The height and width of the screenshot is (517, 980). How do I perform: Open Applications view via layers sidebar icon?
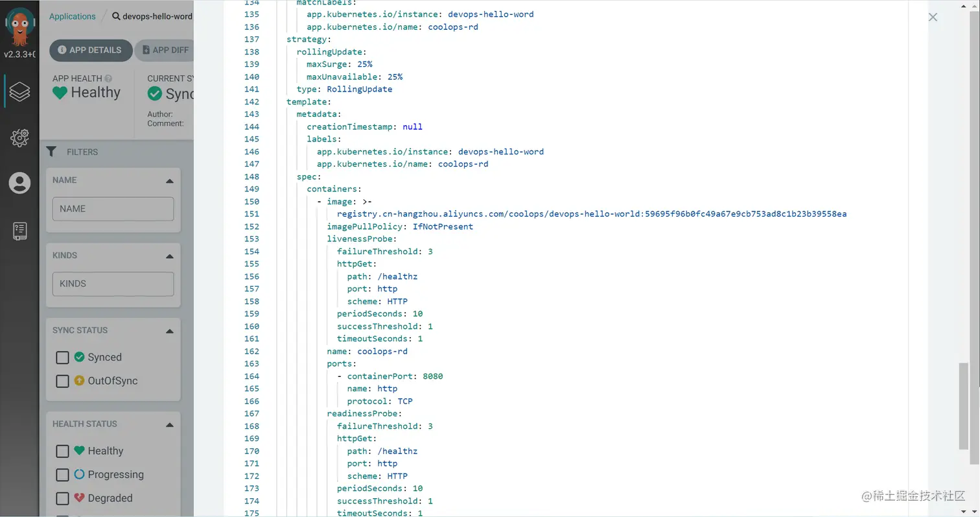(x=19, y=91)
